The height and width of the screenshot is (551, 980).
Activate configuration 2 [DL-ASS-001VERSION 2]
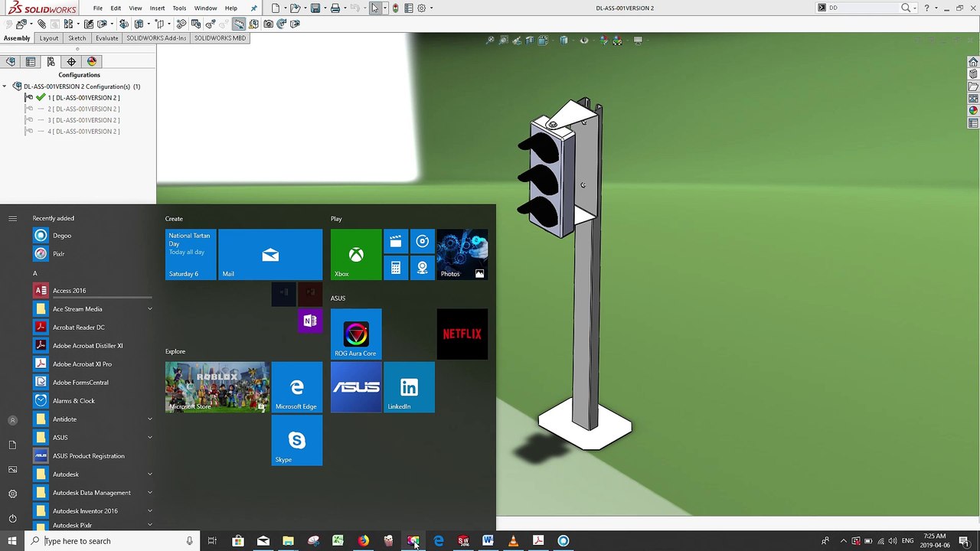coord(83,109)
